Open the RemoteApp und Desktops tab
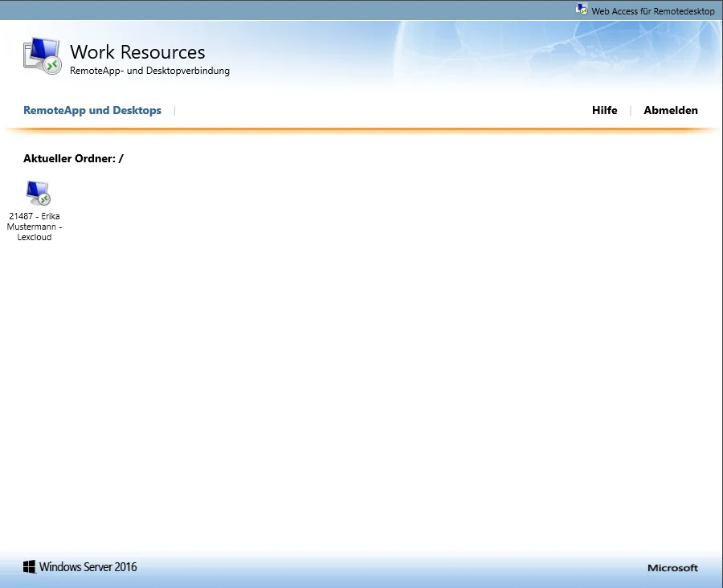This screenshot has width=723, height=588. [92, 110]
